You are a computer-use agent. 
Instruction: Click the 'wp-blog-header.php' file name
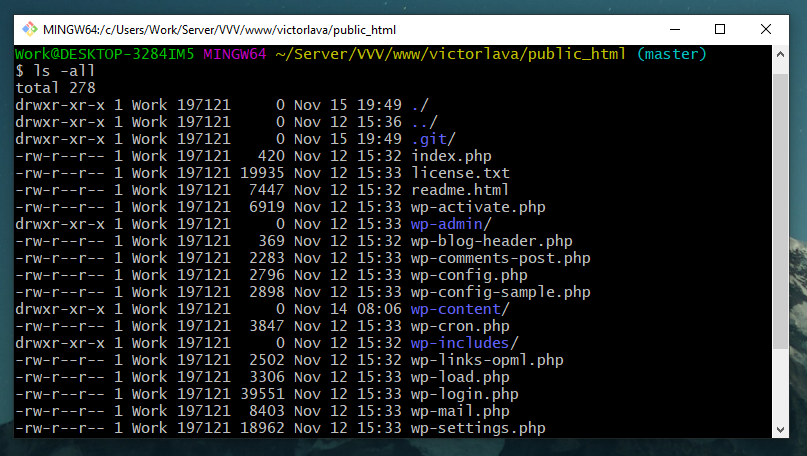tap(492, 241)
